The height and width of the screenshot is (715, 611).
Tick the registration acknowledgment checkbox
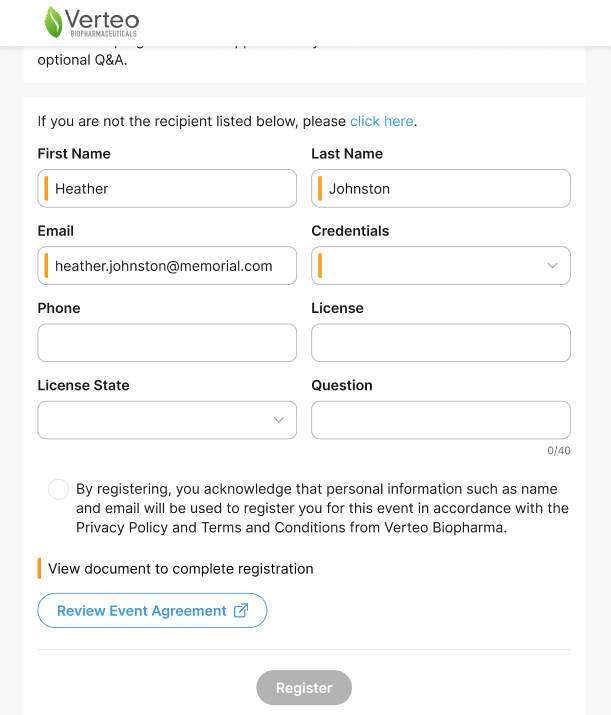coord(58,489)
